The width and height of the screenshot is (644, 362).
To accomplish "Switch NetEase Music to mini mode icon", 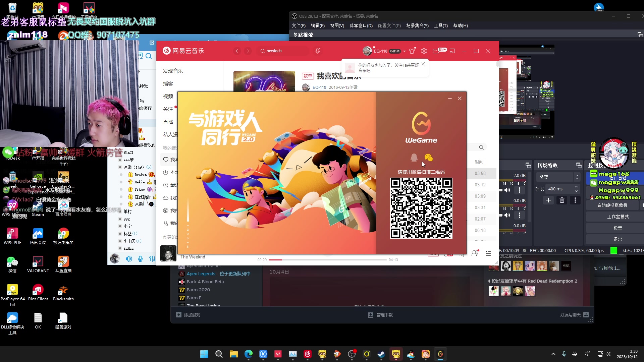I will tap(452, 51).
